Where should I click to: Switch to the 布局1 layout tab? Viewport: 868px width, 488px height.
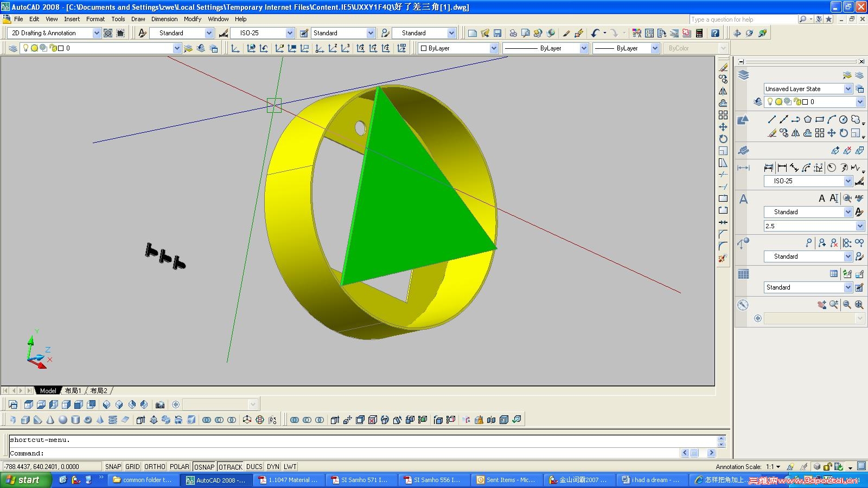tap(73, 391)
